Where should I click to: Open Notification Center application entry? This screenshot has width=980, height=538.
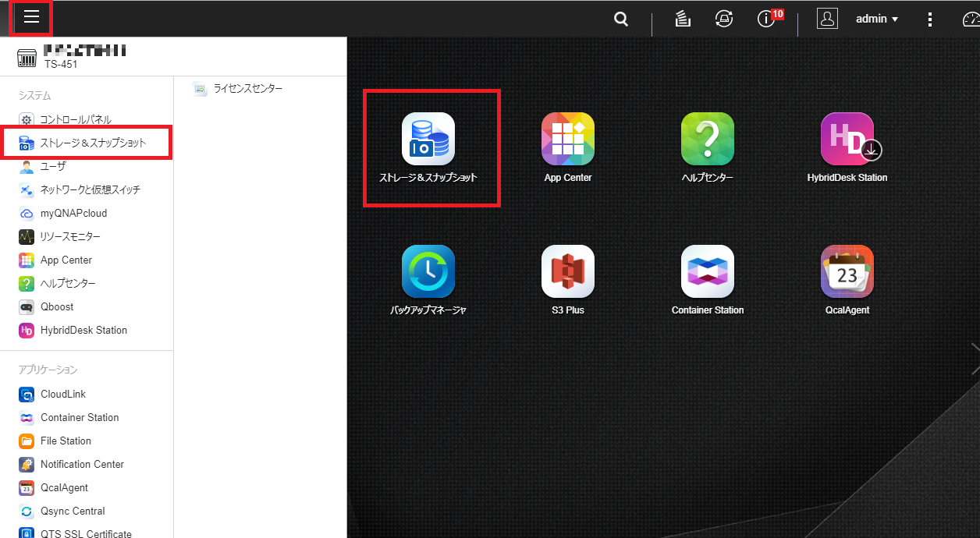[72, 465]
